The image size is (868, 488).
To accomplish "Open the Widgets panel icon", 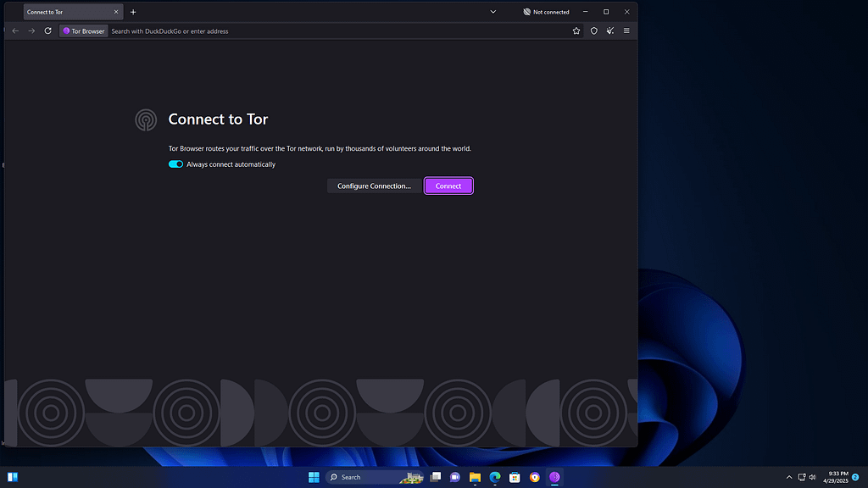I will [13, 477].
